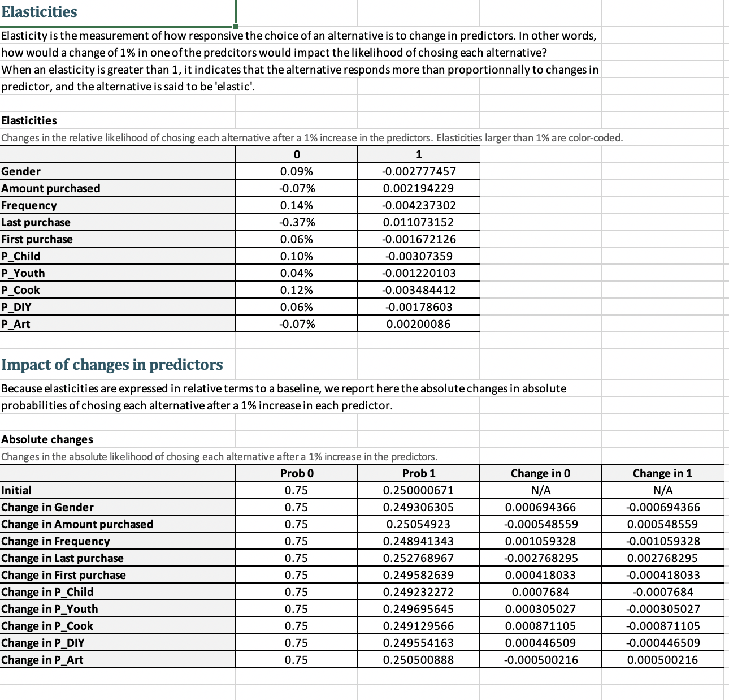
Task: Select the 0.250000671 cell
Action: coord(419,490)
